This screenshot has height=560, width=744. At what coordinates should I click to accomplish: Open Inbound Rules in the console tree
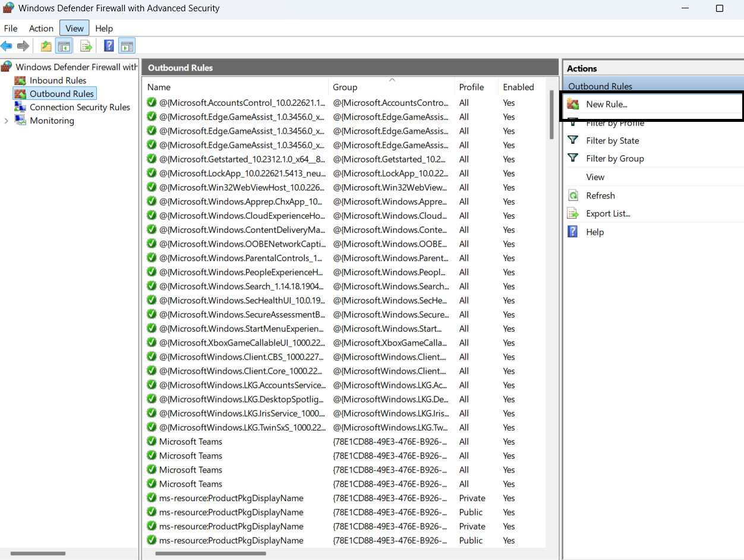pos(58,80)
